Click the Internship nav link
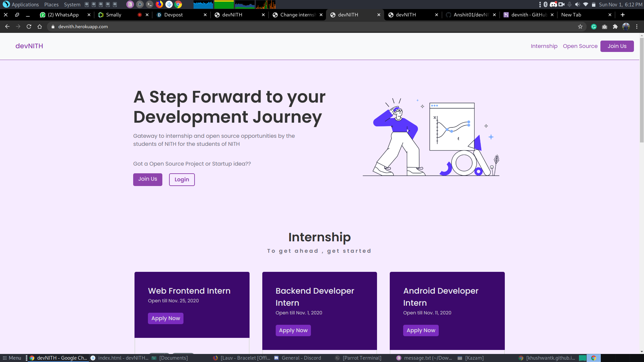Image resolution: width=644 pixels, height=362 pixels. pyautogui.click(x=544, y=46)
